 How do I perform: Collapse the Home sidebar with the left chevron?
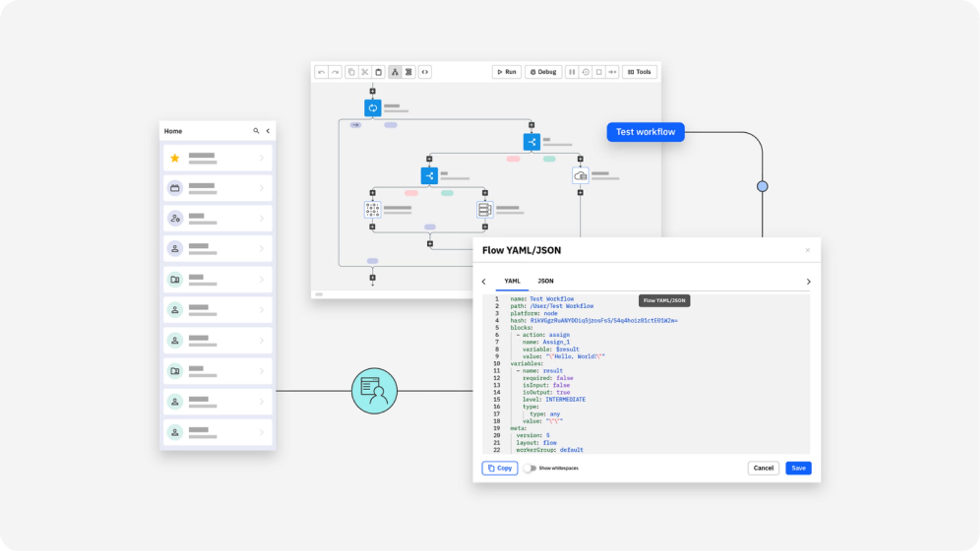(x=268, y=131)
